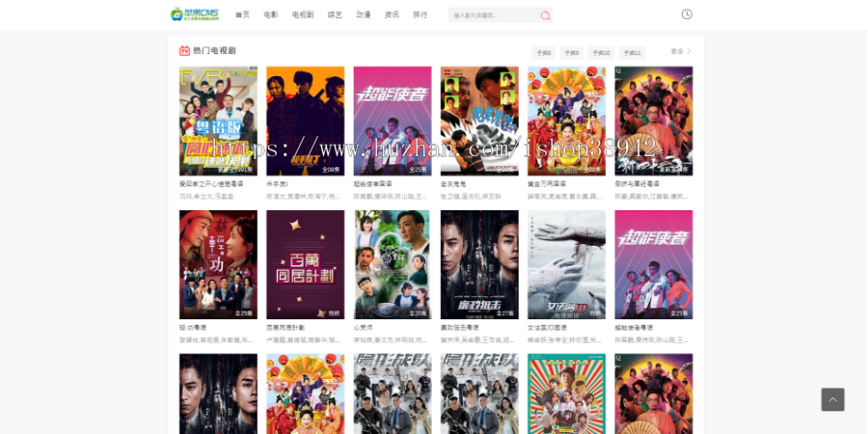This screenshot has width=868, height=434.
Task: Select the 子类8 category tag
Action: (x=544, y=53)
